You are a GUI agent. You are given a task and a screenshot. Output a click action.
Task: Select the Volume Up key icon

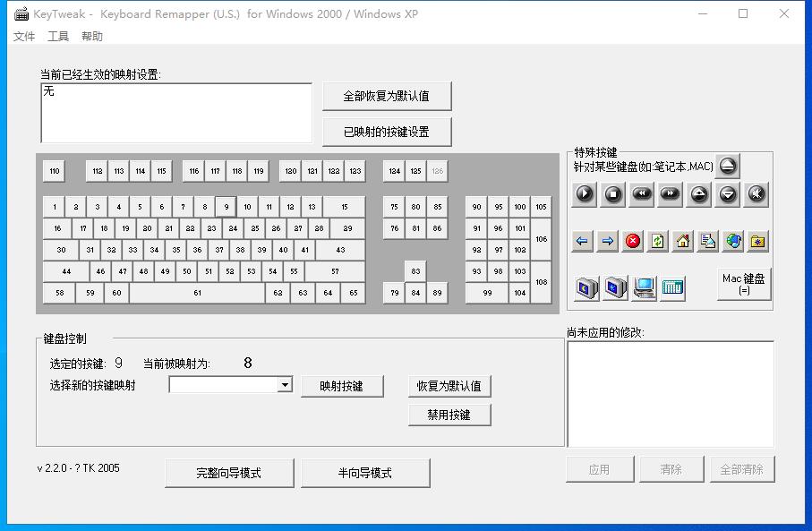point(699,194)
